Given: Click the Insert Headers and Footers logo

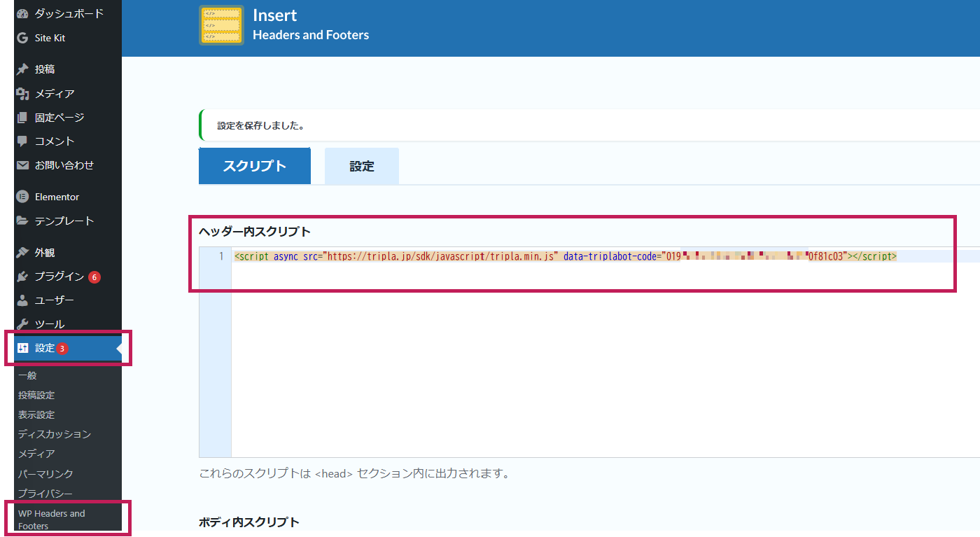Looking at the screenshot, I should pyautogui.click(x=221, y=25).
